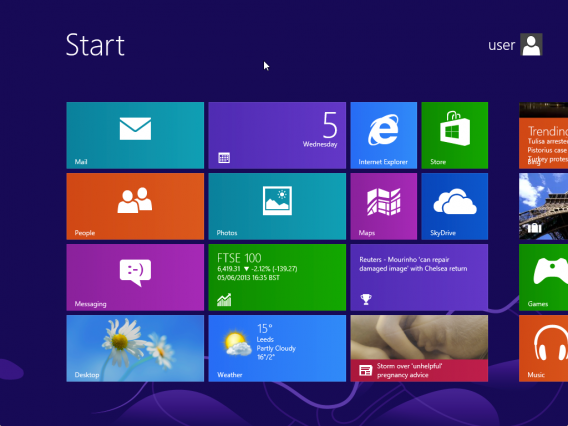Launch the Internet Explorer tile
Viewport: 568px width, 426px height.
point(384,135)
